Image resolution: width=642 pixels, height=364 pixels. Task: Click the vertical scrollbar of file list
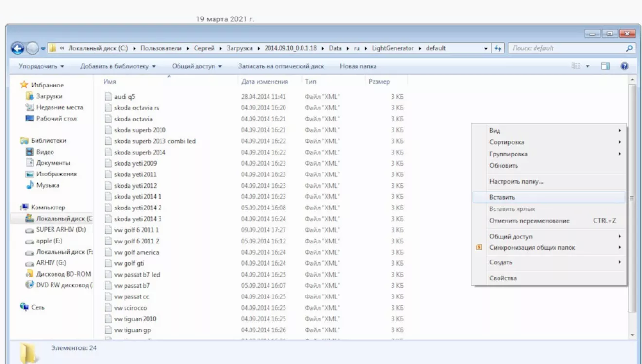[x=632, y=194]
